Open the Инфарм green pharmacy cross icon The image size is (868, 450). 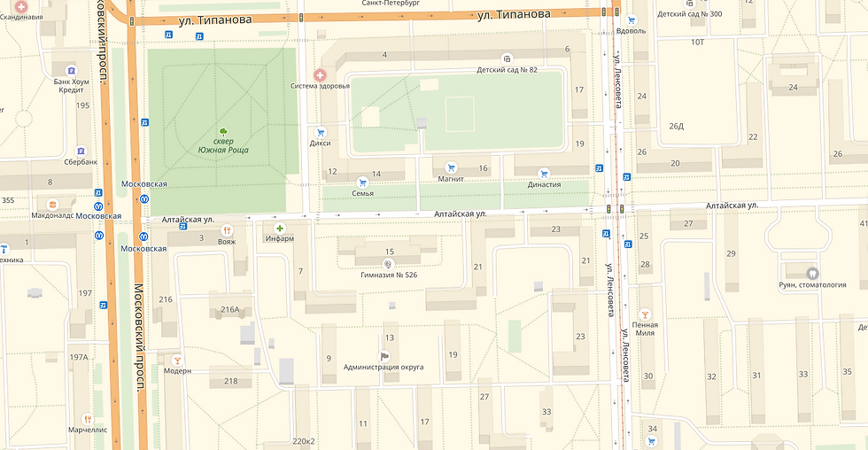tap(280, 228)
